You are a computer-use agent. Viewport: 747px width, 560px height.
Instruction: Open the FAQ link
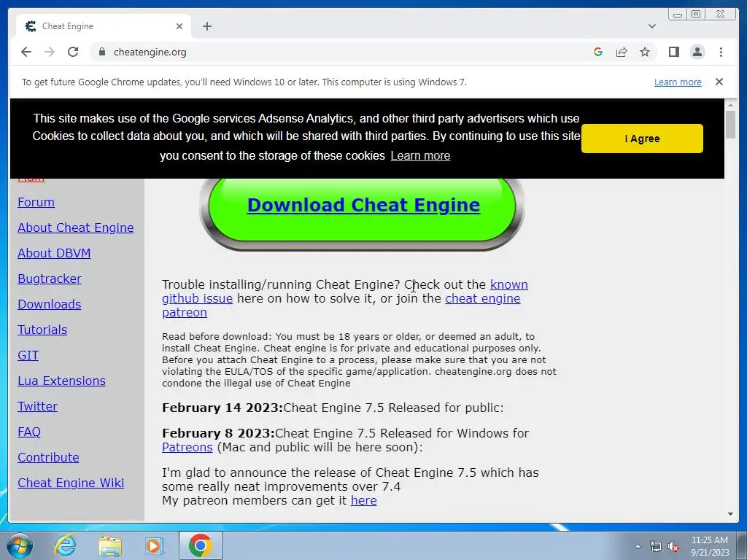pos(29,432)
